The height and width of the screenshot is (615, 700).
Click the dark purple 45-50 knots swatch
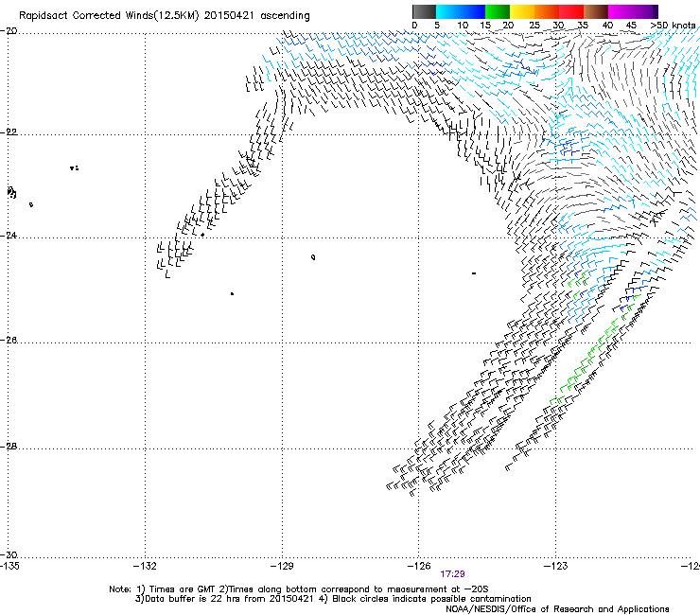645,11
